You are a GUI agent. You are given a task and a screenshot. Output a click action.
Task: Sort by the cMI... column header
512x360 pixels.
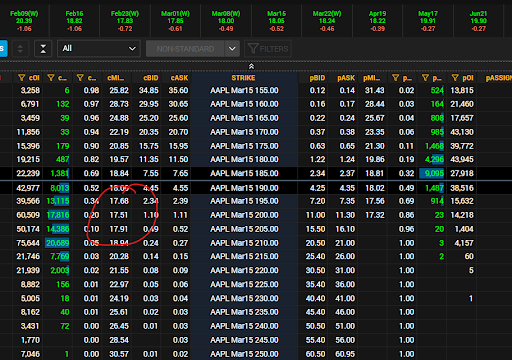click(x=115, y=78)
